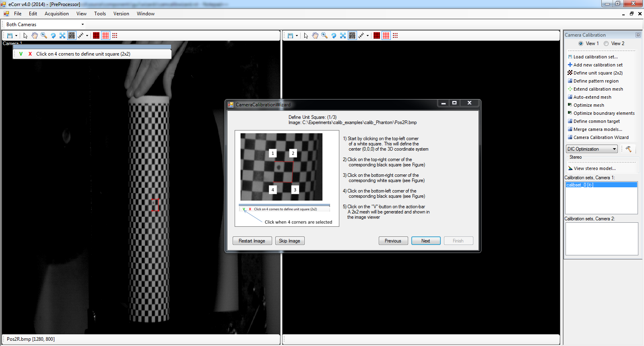Screen dimensions: 644x346
Task: Select the pointer tool in the left viewer toolbar
Action: coord(25,35)
